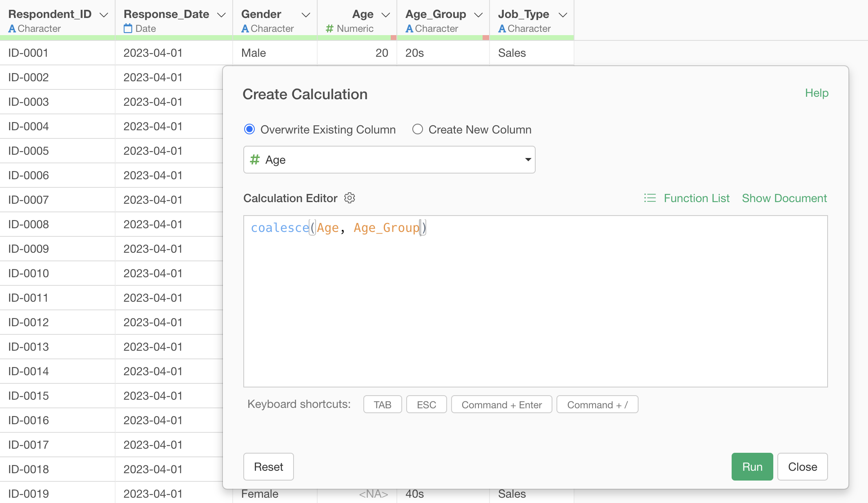This screenshot has width=868, height=503.
Task: Open the Help link
Action: (817, 93)
